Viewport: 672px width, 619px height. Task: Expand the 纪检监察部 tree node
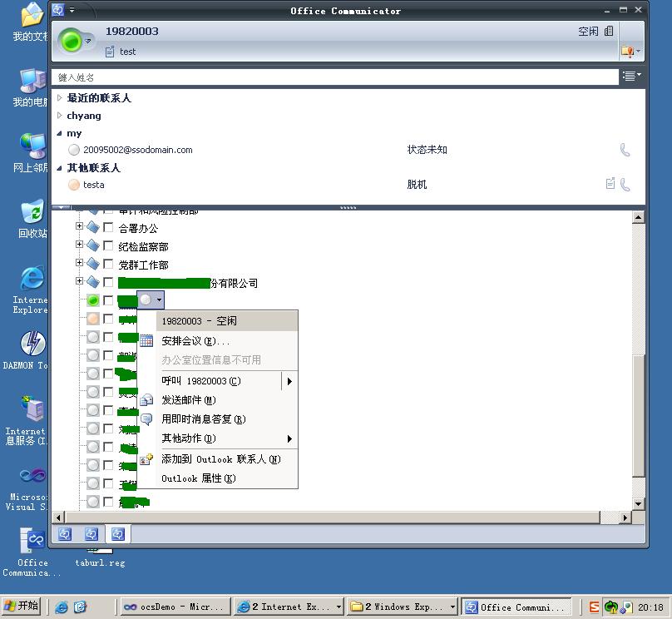(79, 245)
